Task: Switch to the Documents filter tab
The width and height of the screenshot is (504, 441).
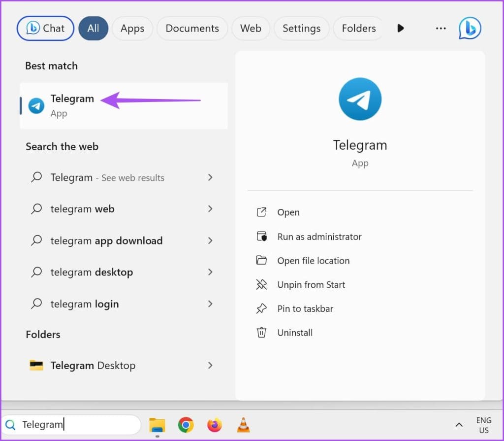Action: [x=192, y=28]
